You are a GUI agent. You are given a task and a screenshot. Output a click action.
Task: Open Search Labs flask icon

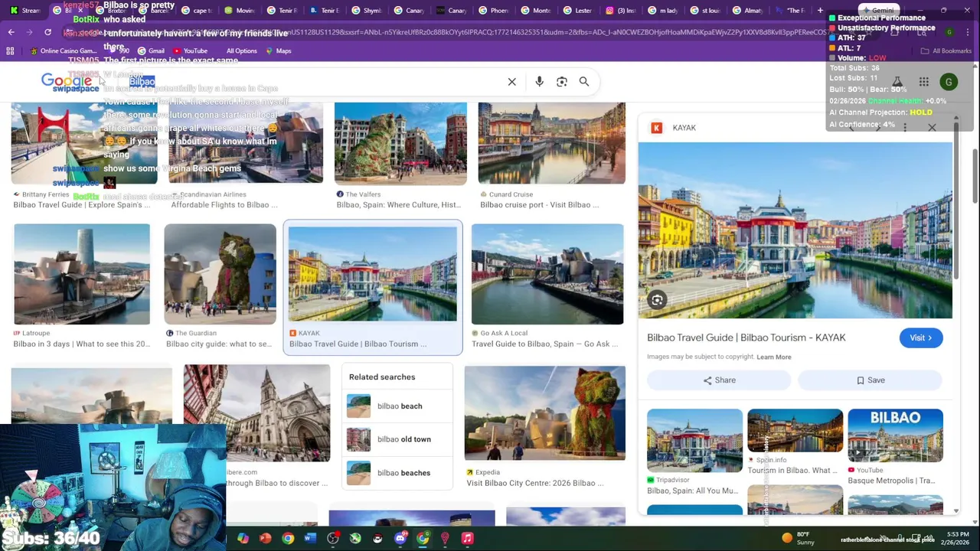tap(897, 82)
